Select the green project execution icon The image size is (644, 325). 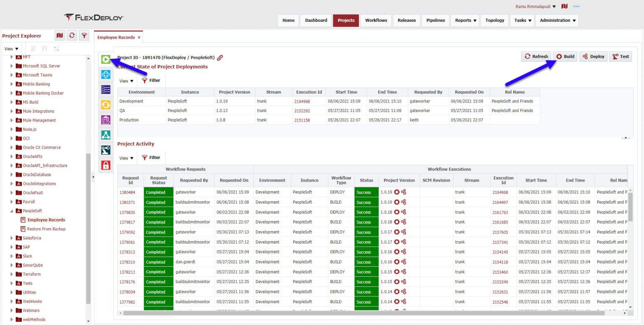click(105, 60)
